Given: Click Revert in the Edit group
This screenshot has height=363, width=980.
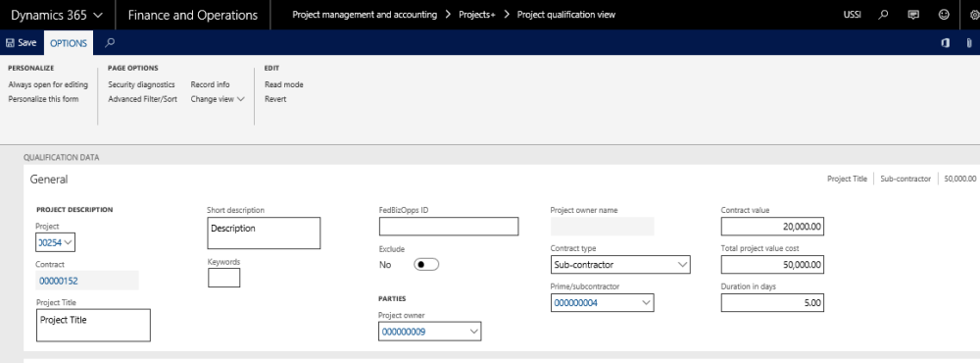Looking at the screenshot, I should coord(275,99).
